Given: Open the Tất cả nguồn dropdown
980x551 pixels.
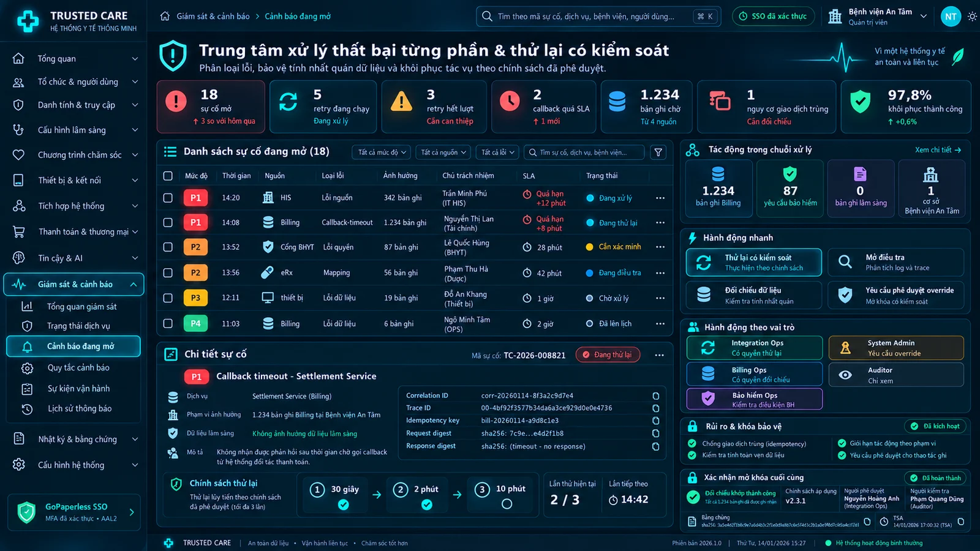Looking at the screenshot, I should [x=443, y=152].
